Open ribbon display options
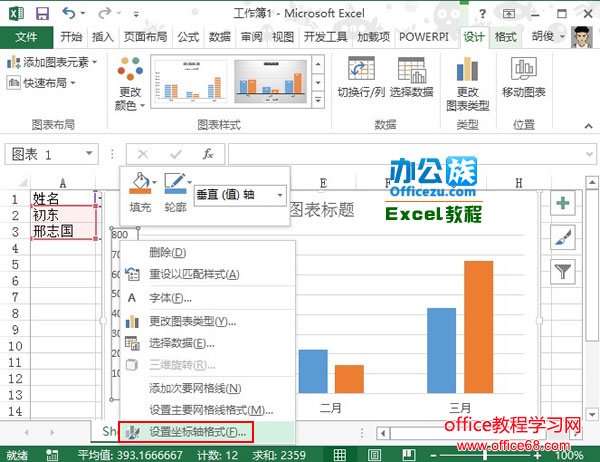 click(509, 14)
